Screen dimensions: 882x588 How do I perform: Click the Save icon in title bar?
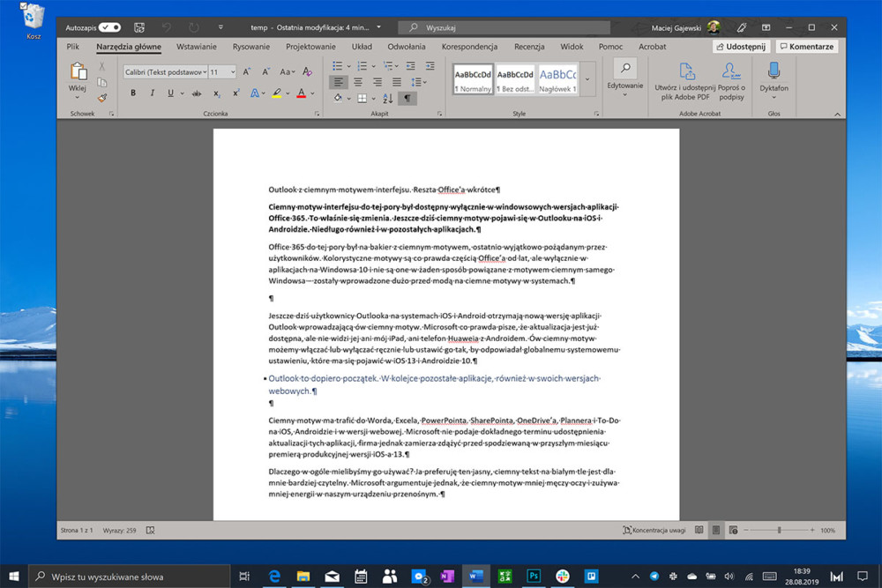(x=139, y=27)
